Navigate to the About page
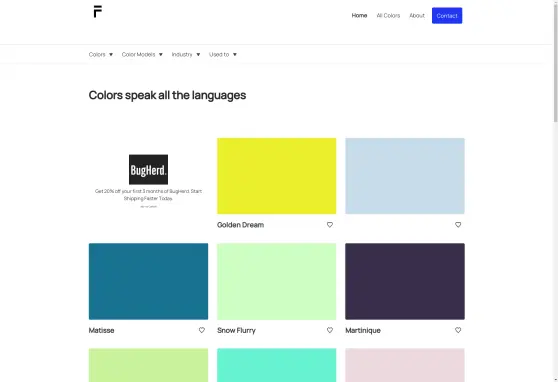This screenshot has height=382, width=558. (417, 15)
